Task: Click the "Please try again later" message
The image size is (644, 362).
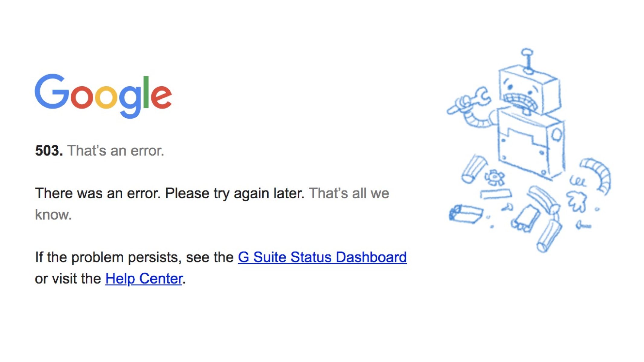Action: (235, 193)
